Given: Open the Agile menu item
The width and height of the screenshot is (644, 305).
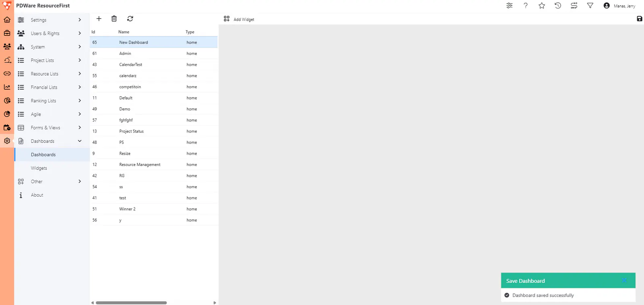Looking at the screenshot, I should [52, 114].
